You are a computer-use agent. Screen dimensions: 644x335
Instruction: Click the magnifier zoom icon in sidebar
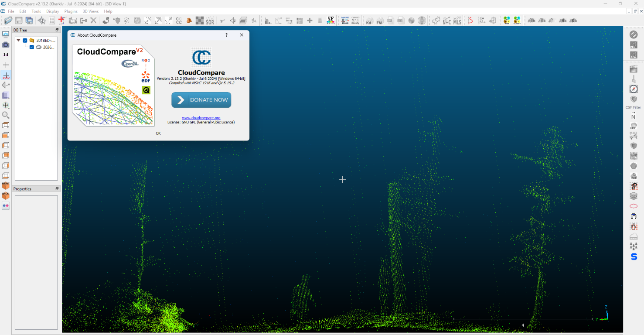pyautogui.click(x=6, y=115)
